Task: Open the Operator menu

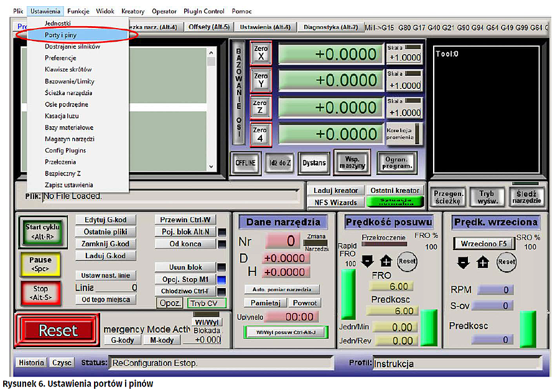Action: tap(164, 11)
